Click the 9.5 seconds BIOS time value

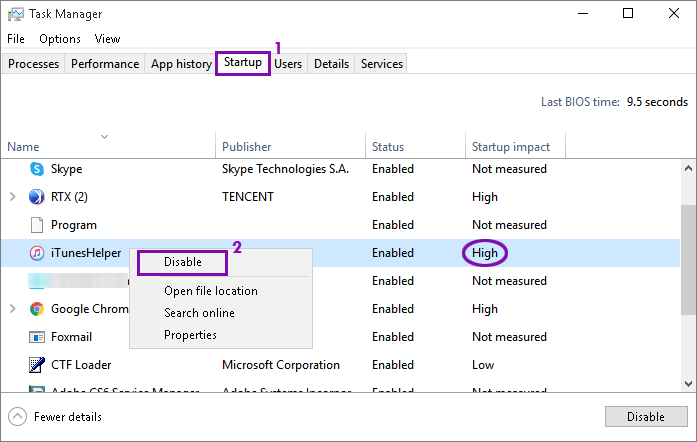point(657,102)
